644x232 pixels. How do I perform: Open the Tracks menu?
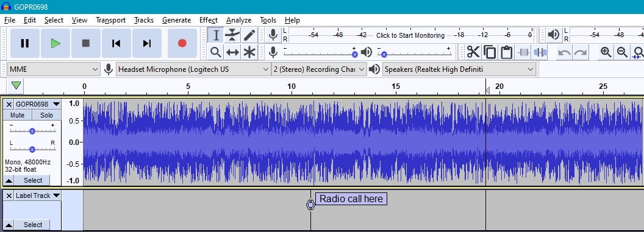tap(144, 20)
